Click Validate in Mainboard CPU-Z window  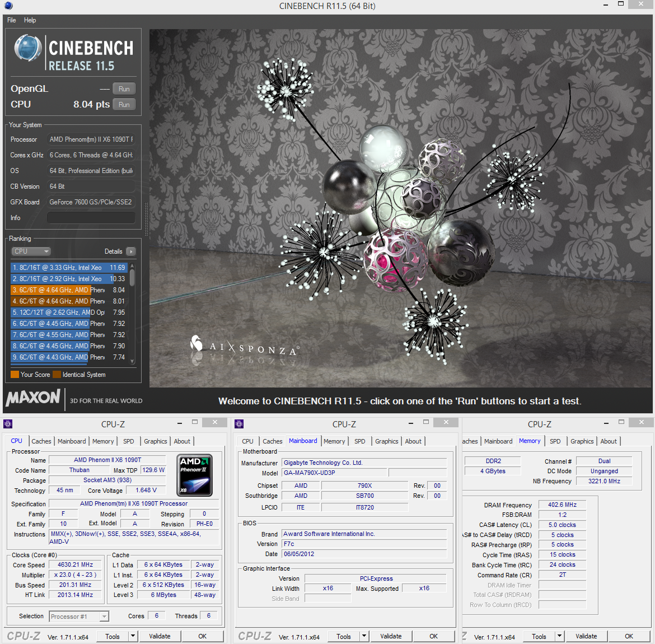[x=391, y=637]
